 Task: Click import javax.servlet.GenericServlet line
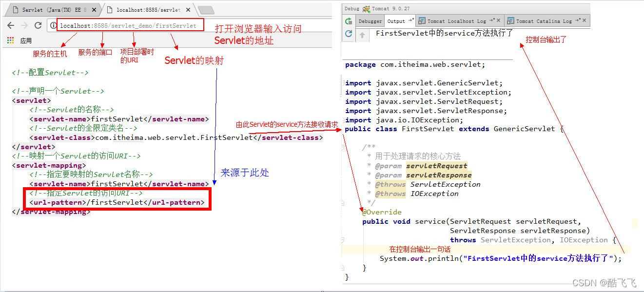(x=424, y=83)
